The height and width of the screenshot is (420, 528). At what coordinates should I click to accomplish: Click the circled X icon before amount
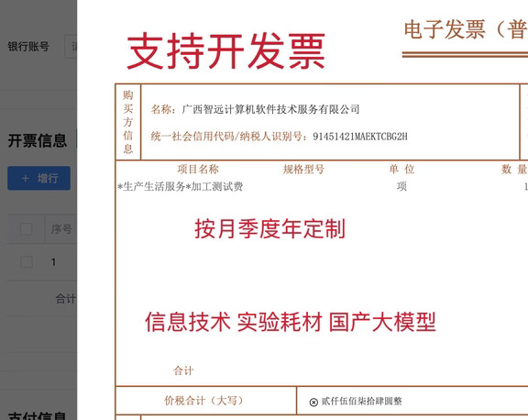[313, 403]
